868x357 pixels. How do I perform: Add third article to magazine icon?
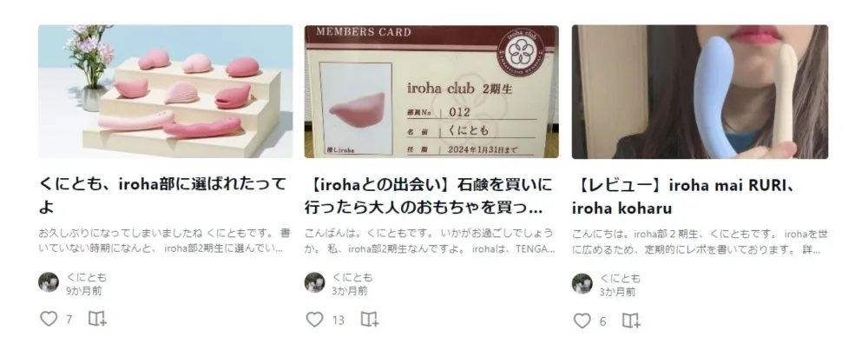click(631, 321)
